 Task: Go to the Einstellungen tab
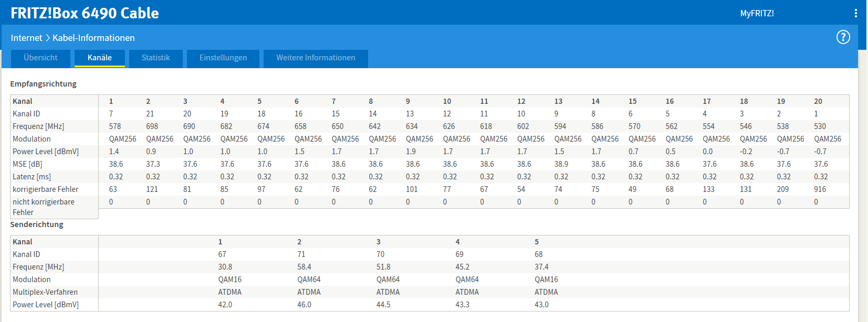tap(223, 58)
